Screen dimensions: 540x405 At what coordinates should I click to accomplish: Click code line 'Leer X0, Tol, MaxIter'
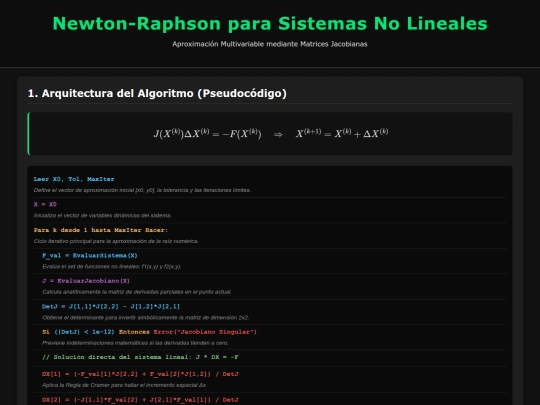(x=74, y=179)
